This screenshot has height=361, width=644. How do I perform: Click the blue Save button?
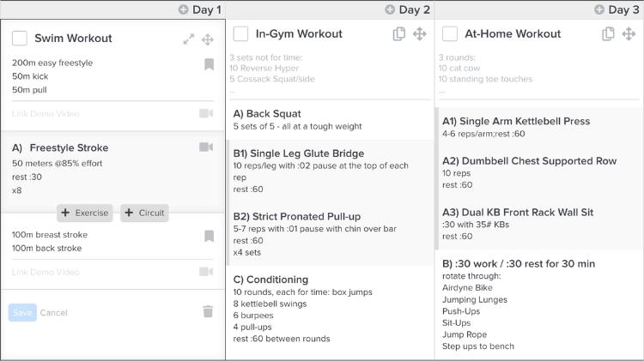tap(22, 313)
